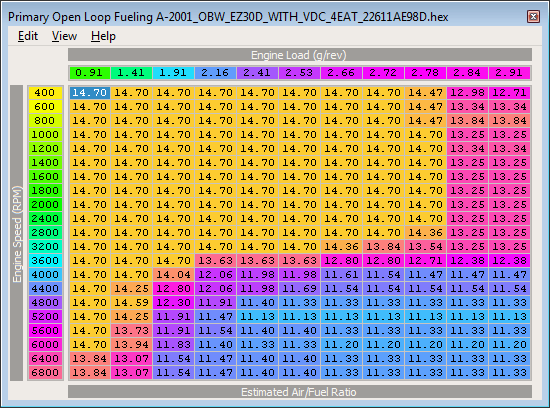550x408 pixels.
Task: Click the 12.06 cell in the 4000 RPM row
Action: pyautogui.click(x=216, y=275)
